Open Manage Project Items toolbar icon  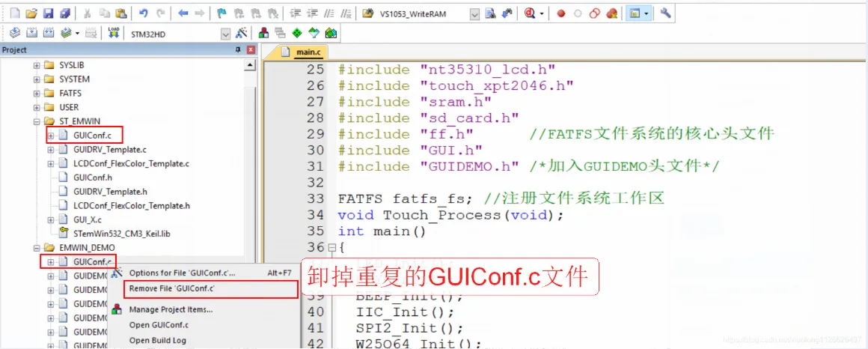pyautogui.click(x=264, y=33)
